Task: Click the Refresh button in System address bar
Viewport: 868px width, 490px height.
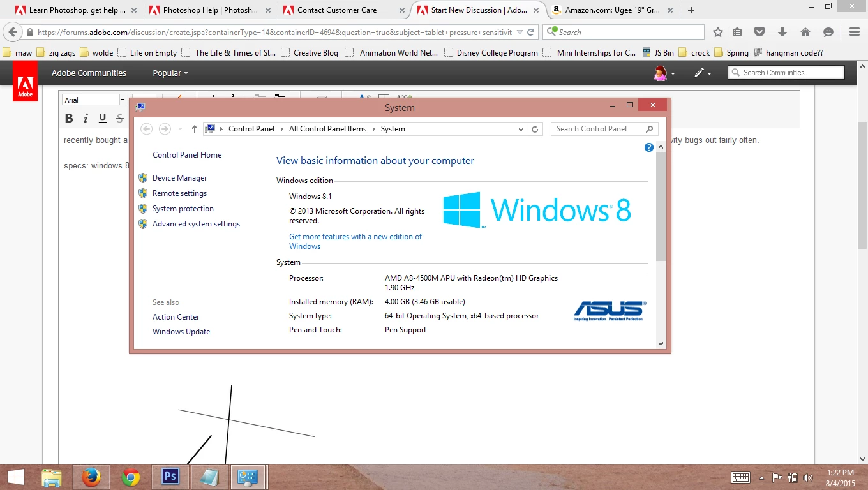Action: [x=535, y=129]
